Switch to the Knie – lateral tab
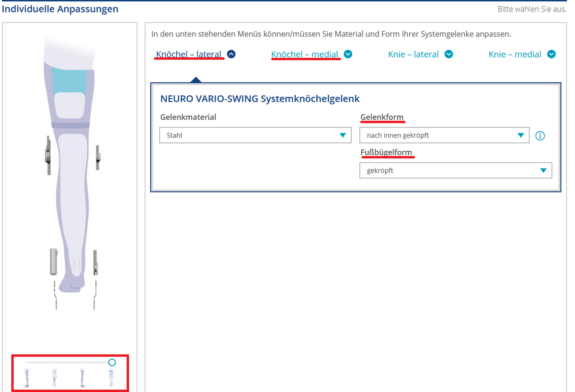Image resolution: width=575 pixels, height=392 pixels. [x=414, y=54]
